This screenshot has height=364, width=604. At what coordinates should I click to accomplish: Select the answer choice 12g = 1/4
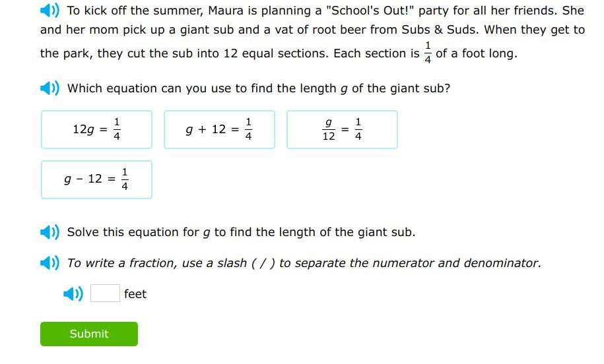(x=96, y=129)
